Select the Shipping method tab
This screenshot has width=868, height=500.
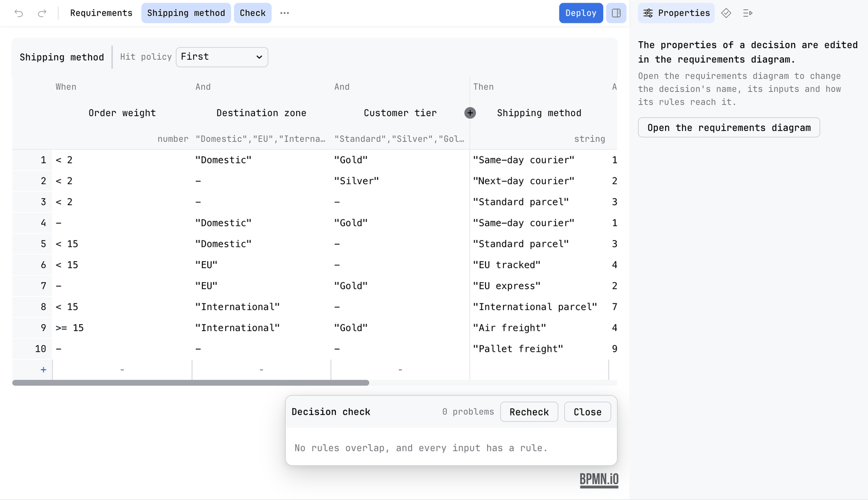pos(186,13)
